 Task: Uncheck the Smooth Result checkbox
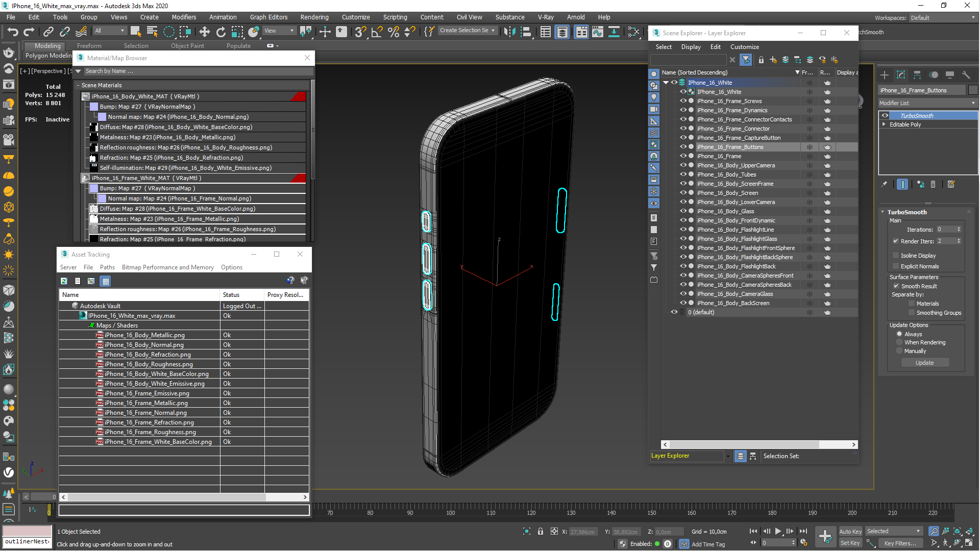[896, 286]
